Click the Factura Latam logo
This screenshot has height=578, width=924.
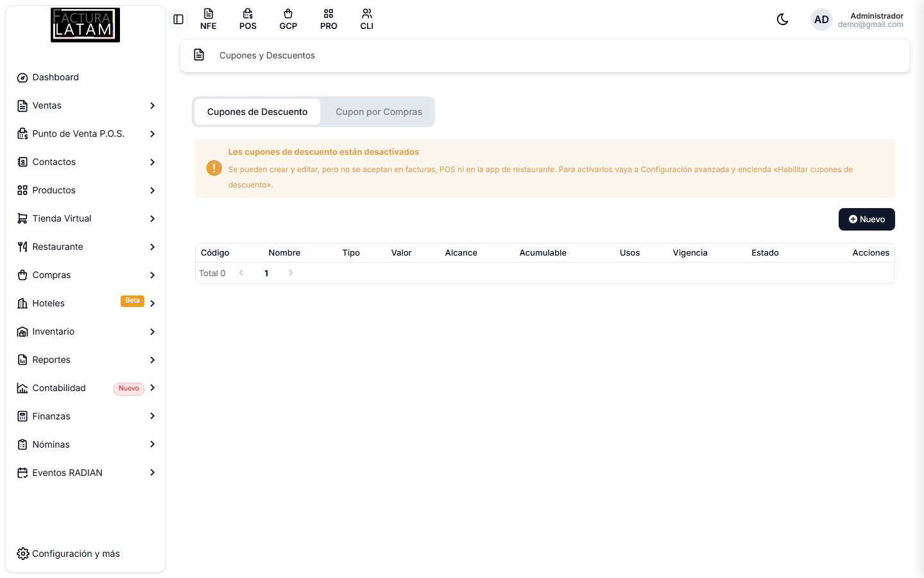click(x=85, y=25)
